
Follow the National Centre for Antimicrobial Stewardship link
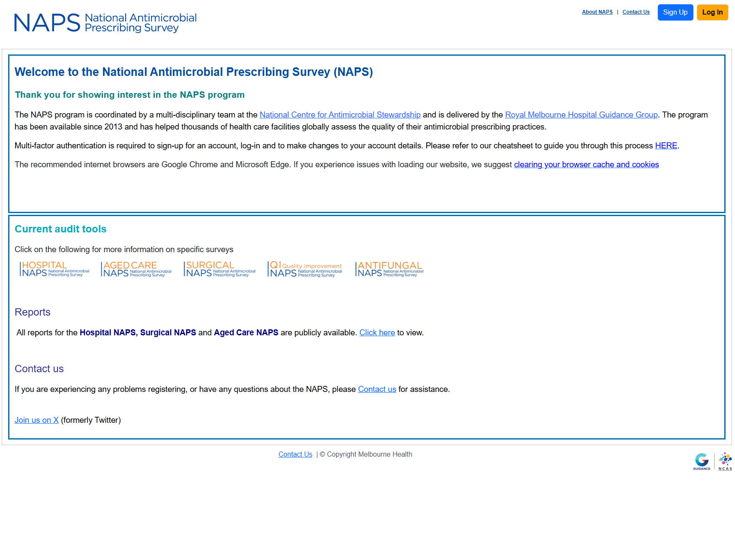[x=340, y=114]
